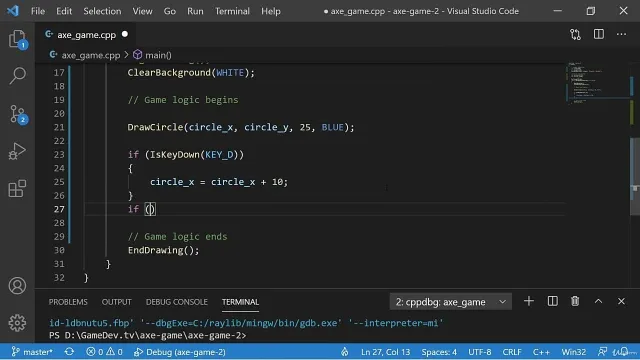The image size is (640, 360).
Task: Open the Run menu
Action: pyautogui.click(x=195, y=11)
